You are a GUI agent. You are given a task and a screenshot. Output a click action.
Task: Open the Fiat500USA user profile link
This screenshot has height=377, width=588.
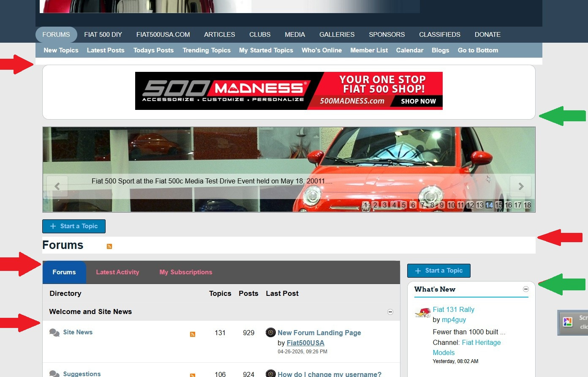coord(305,343)
